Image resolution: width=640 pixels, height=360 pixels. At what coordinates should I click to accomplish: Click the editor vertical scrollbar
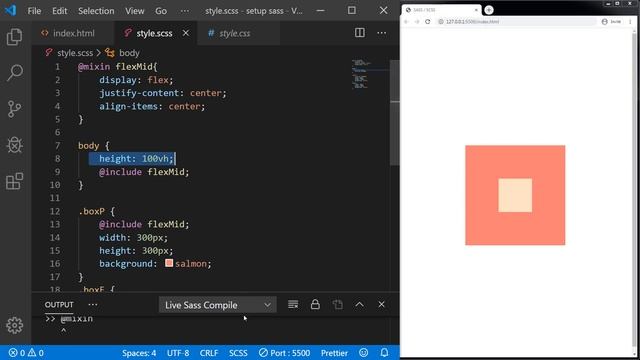[x=395, y=113]
